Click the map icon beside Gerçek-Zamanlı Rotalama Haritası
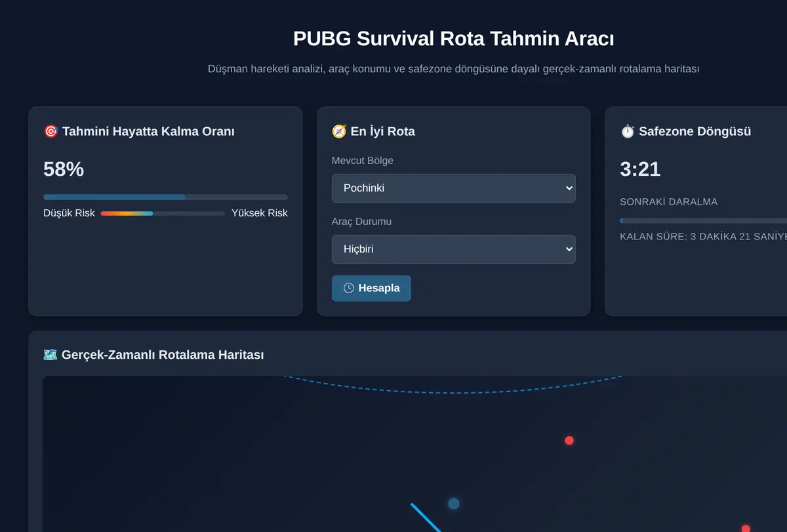Viewport: 787px width, 532px height. coord(50,355)
